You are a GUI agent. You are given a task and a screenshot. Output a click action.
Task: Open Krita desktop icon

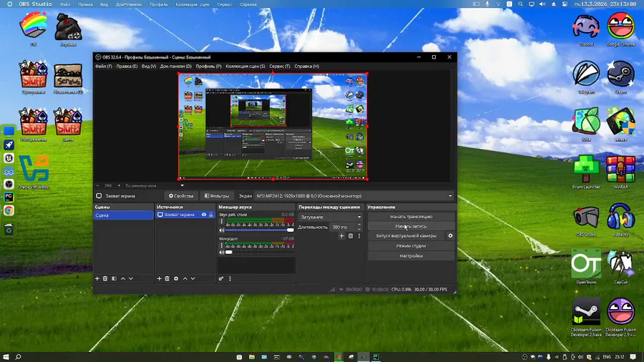pyautogui.click(x=586, y=125)
